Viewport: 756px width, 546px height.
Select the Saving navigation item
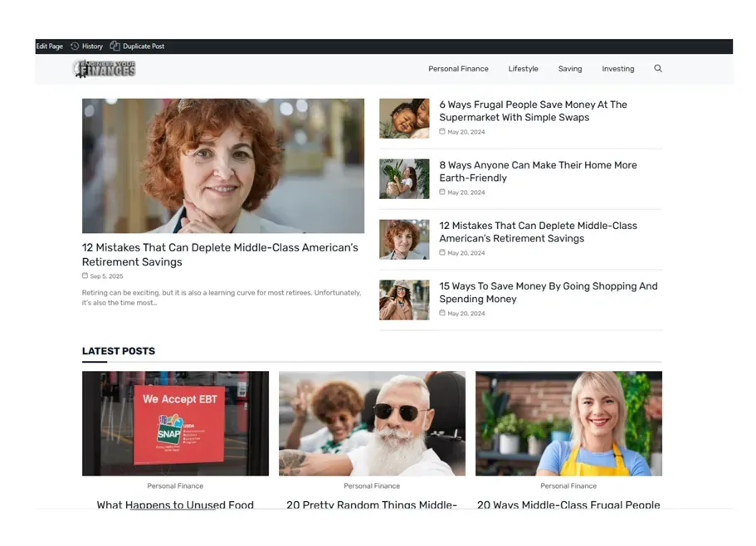click(570, 69)
